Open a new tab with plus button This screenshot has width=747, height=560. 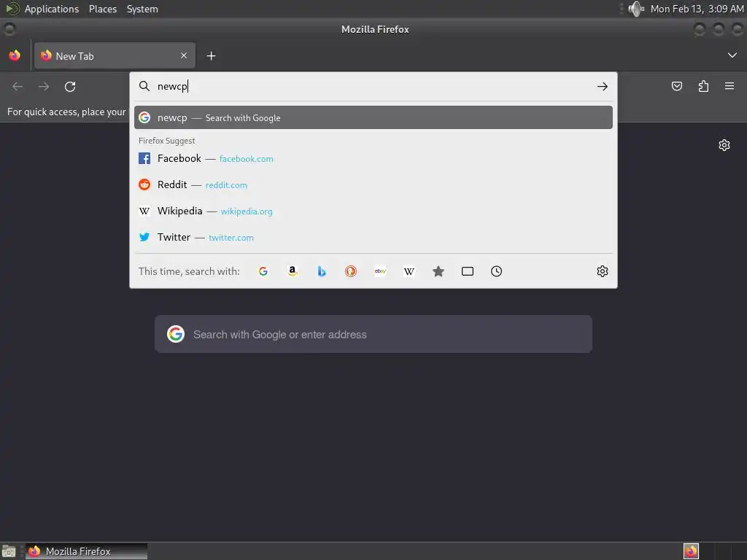click(211, 56)
